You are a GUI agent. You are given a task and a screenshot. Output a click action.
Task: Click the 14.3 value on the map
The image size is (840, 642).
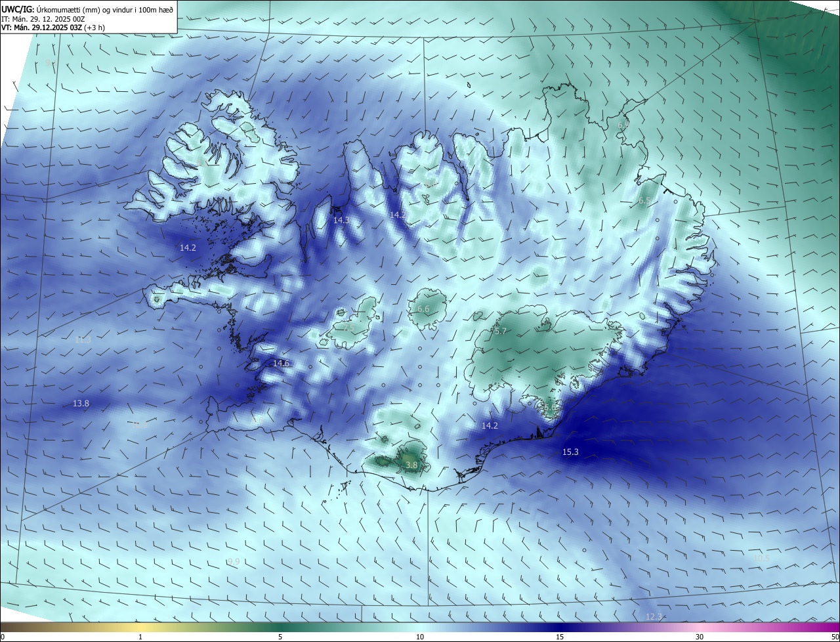[x=341, y=220]
